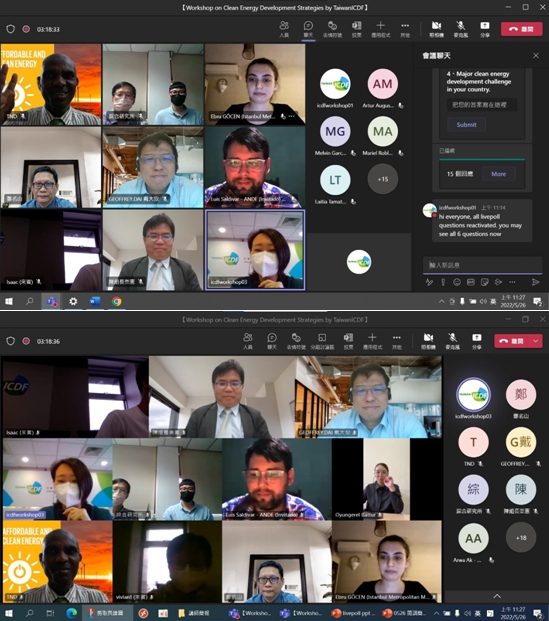The height and width of the screenshot is (621, 549).
Task: Click Send message arrow icon
Action: click(536, 282)
